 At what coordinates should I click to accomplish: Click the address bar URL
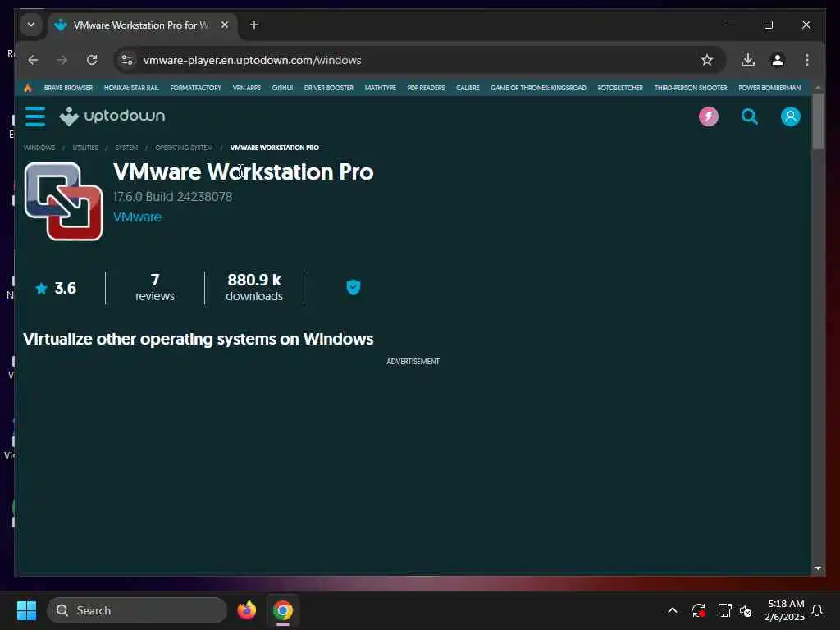(x=253, y=60)
